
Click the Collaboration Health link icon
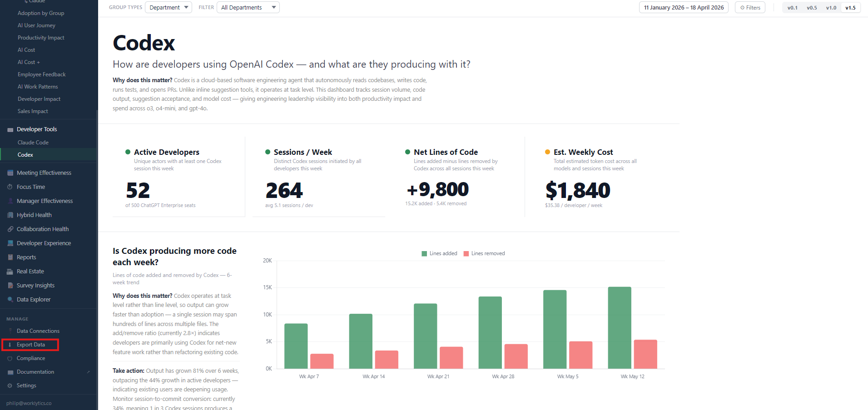(x=10, y=229)
